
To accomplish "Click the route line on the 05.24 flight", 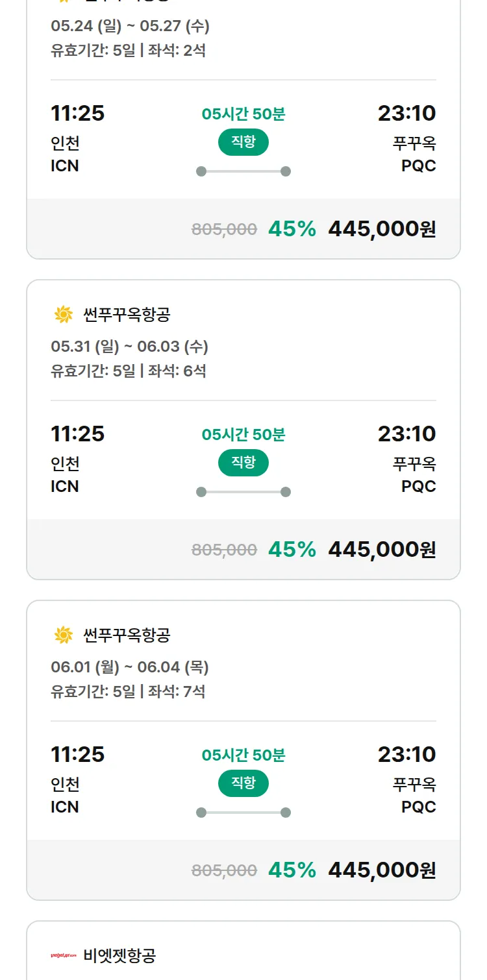I will (243, 171).
